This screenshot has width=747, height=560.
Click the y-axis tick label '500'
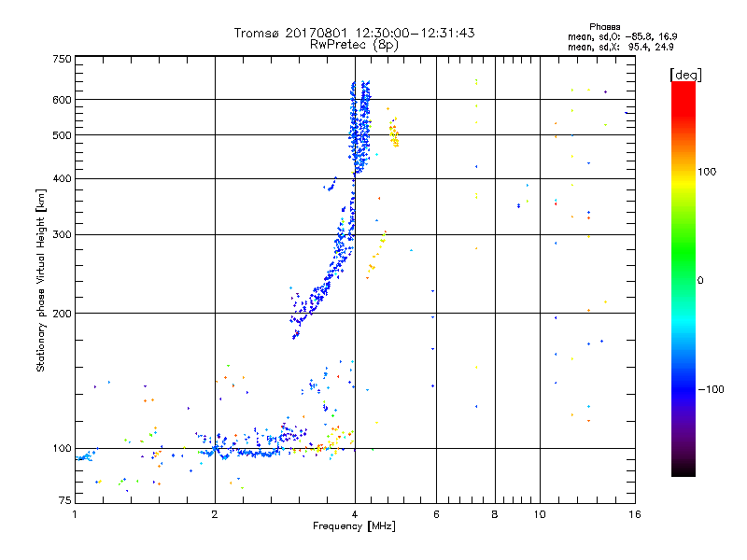(62, 135)
